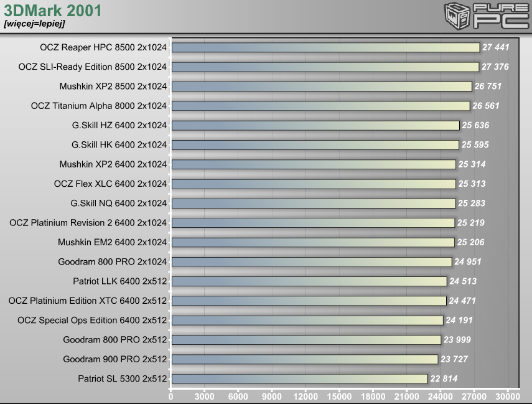
Task: Click the bar for Mushkin EM2 6400
Action: 313,242
